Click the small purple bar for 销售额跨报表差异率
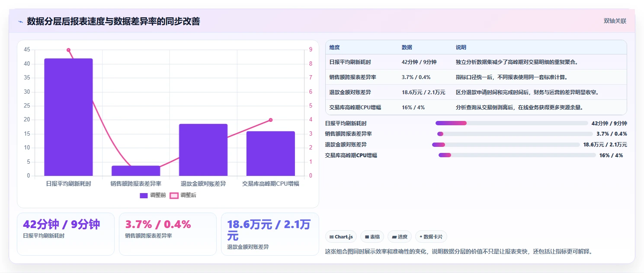Screen dimensions: 644x273 pyautogui.click(x=136, y=171)
